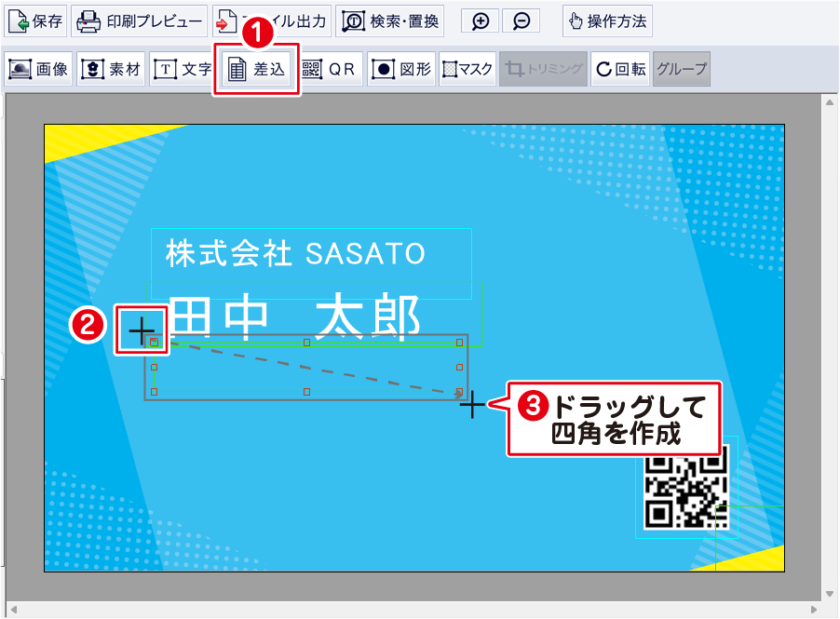Image resolution: width=840 pixels, height=619 pixels.
Task: Click the horizontal scrollbar right arrow
Action: point(814,610)
